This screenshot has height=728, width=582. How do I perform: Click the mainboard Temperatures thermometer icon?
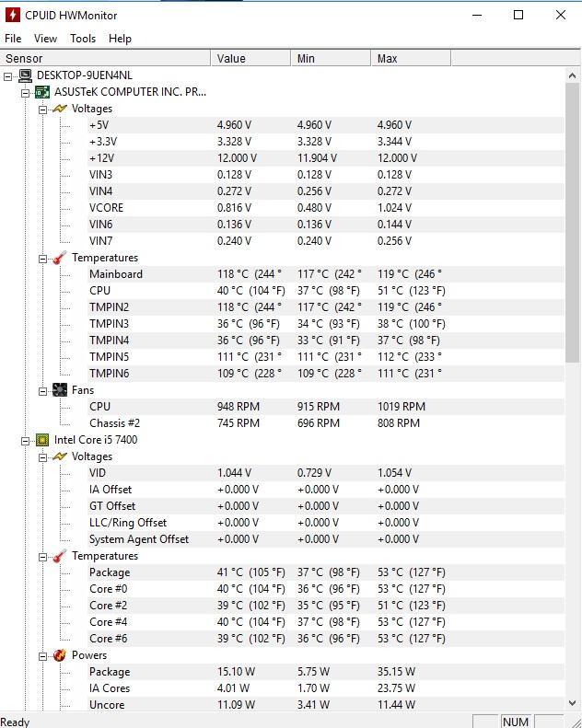(60, 258)
